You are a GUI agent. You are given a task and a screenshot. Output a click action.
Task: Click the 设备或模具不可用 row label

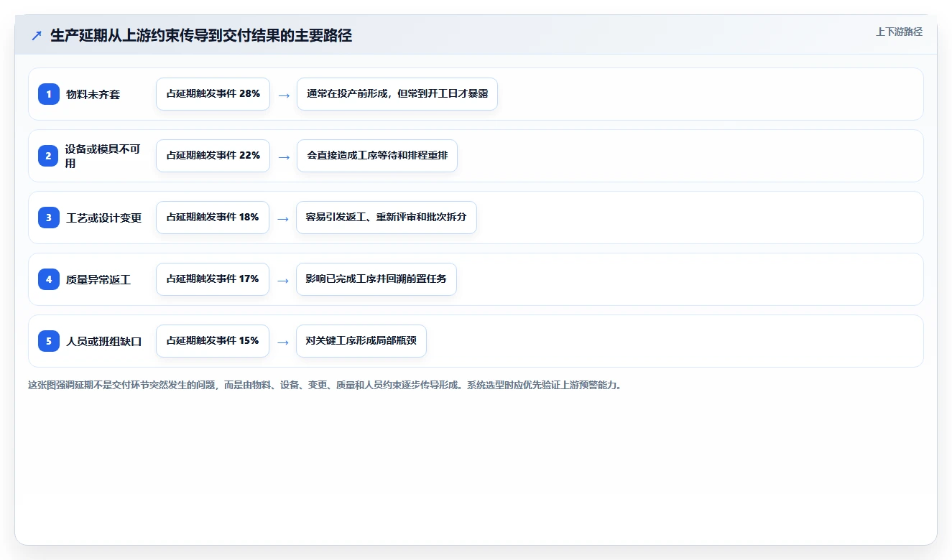pos(103,156)
